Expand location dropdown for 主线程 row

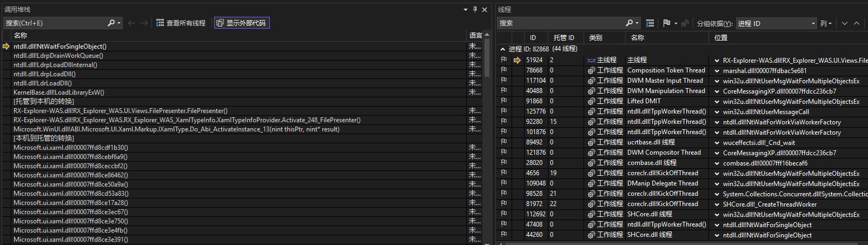click(717, 61)
